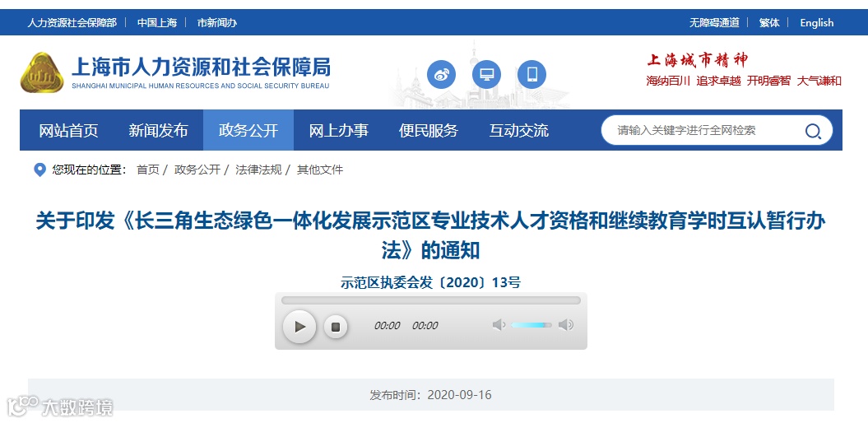
Task: Click the audio progress bar
Action: pos(430,300)
